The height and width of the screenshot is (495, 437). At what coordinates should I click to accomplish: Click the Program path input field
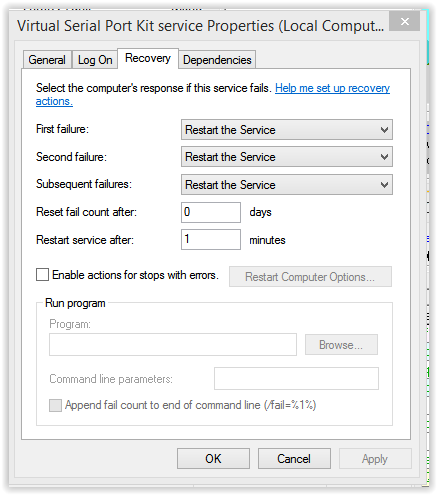click(x=173, y=345)
